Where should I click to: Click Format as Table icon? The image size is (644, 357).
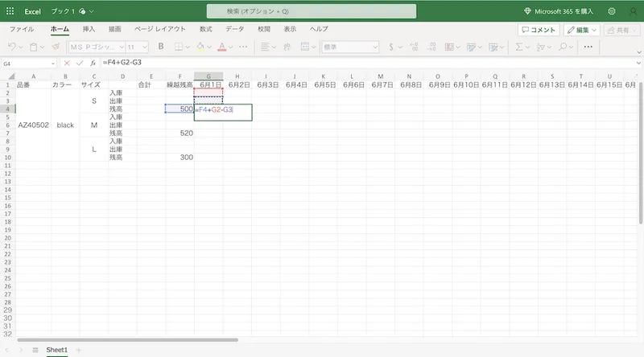[493, 47]
